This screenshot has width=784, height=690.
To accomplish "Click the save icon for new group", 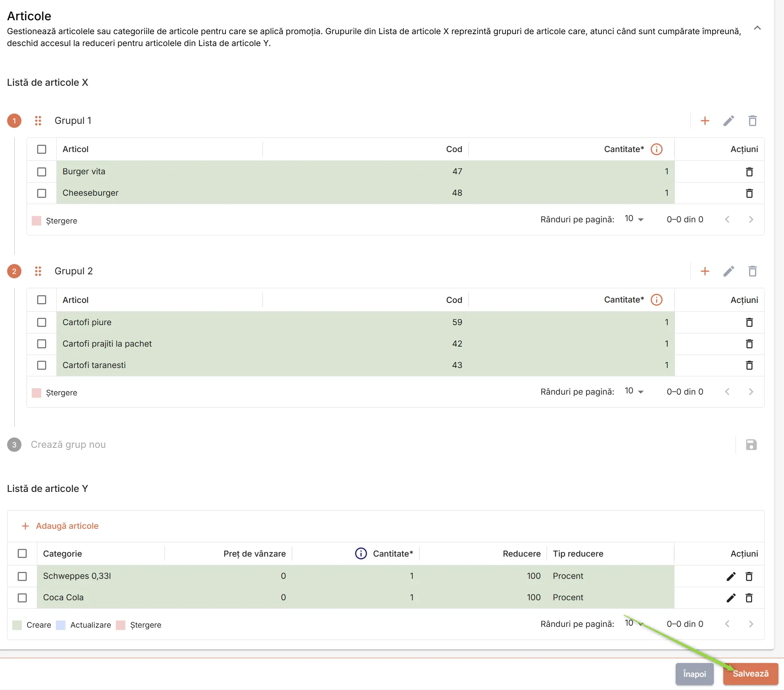I will (751, 445).
